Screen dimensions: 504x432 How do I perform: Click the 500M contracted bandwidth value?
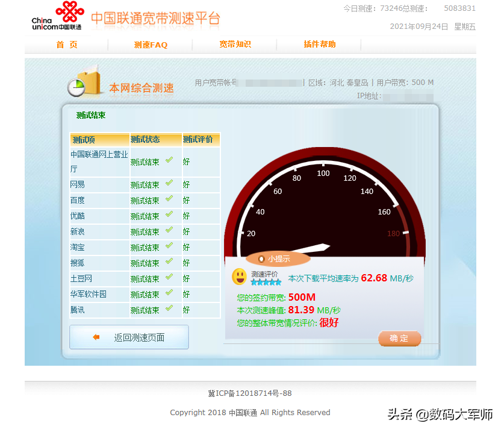[302, 296]
